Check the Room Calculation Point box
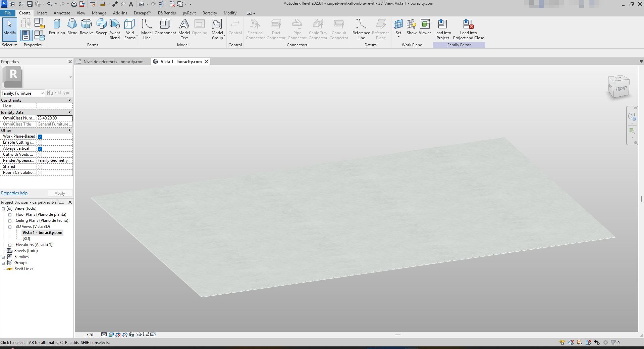644x349 pixels. pyautogui.click(x=40, y=173)
